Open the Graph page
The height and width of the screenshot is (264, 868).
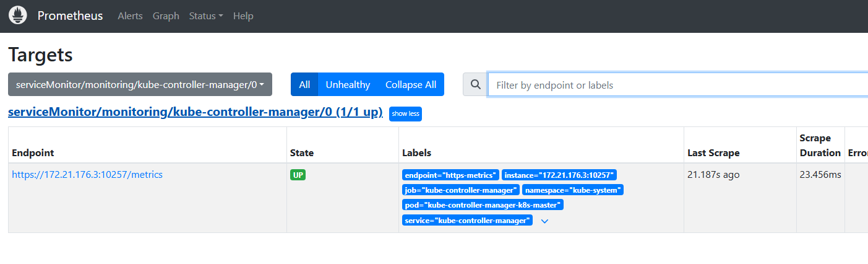166,16
